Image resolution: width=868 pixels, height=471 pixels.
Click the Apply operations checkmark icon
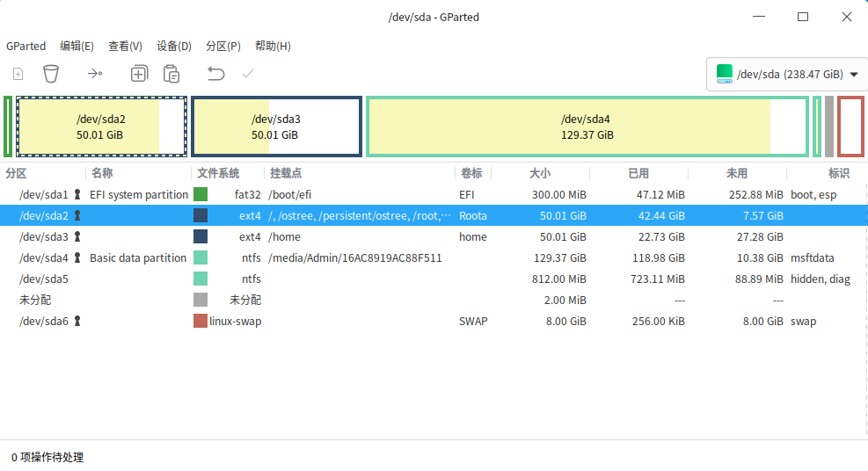[x=248, y=74]
